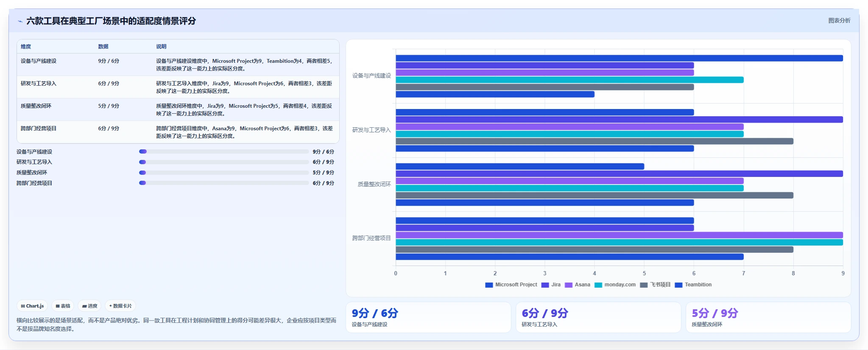The height and width of the screenshot is (350, 868).
Task: Click the 9分 / 6分 value in table
Action: 109,61
